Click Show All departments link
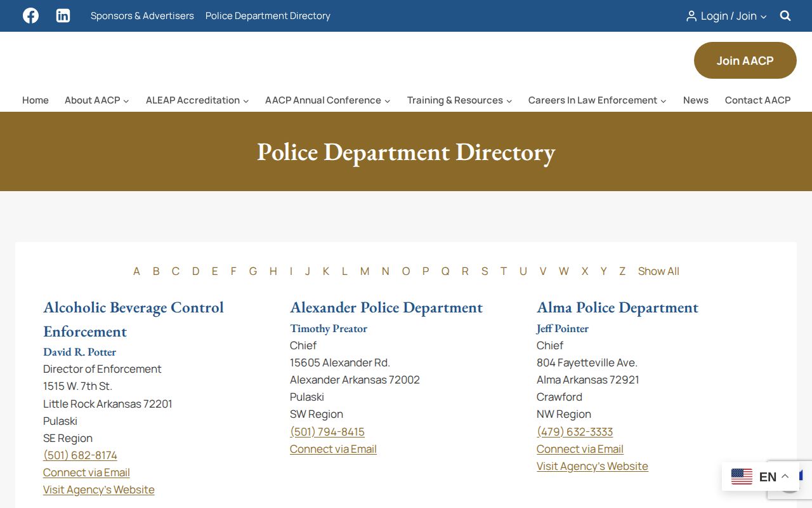 tap(658, 271)
